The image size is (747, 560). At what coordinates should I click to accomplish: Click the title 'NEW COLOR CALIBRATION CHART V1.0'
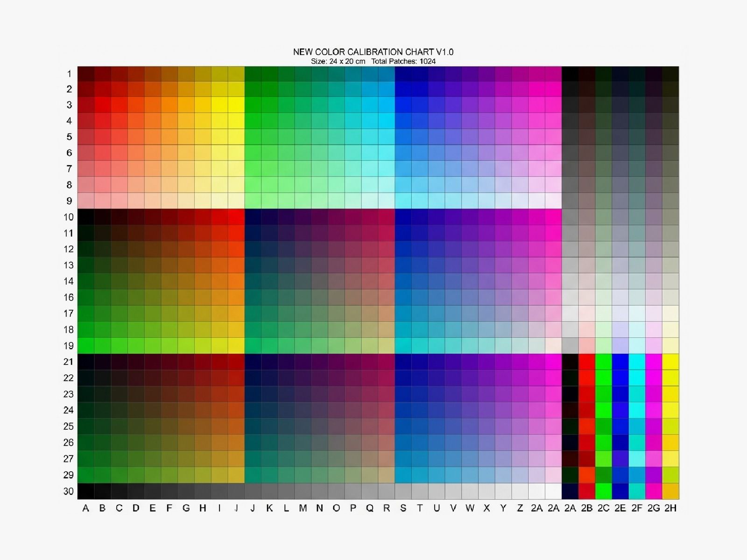[x=373, y=52]
